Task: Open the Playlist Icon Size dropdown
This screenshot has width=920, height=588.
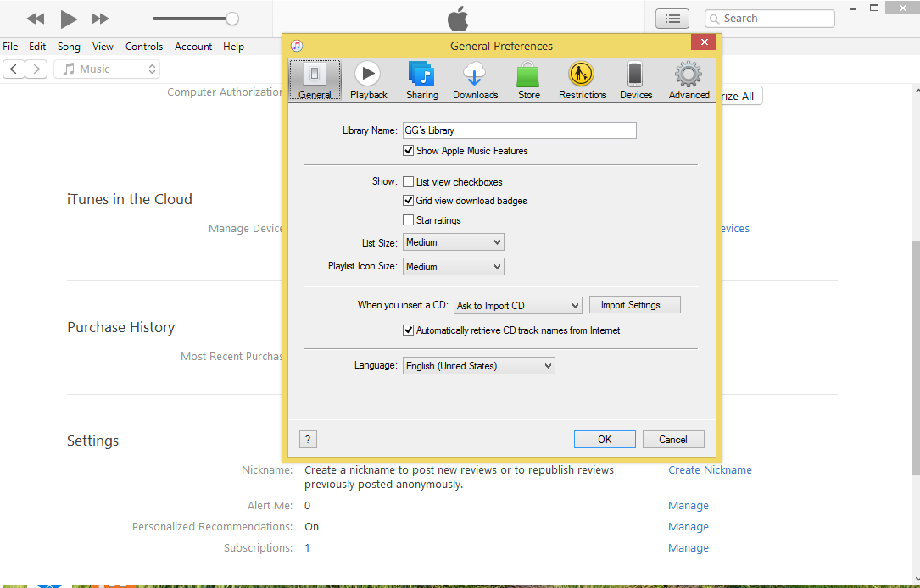Action: pos(453,267)
